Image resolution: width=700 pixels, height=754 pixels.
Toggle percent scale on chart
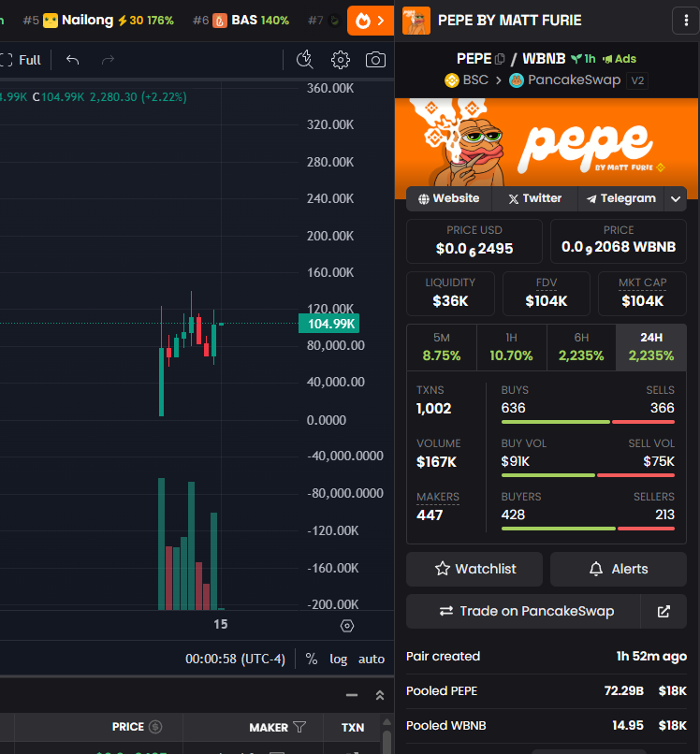point(312,659)
